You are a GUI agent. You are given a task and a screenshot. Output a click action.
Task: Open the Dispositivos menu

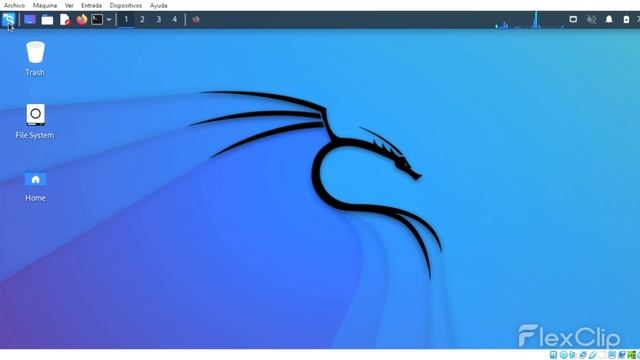pyautogui.click(x=126, y=5)
